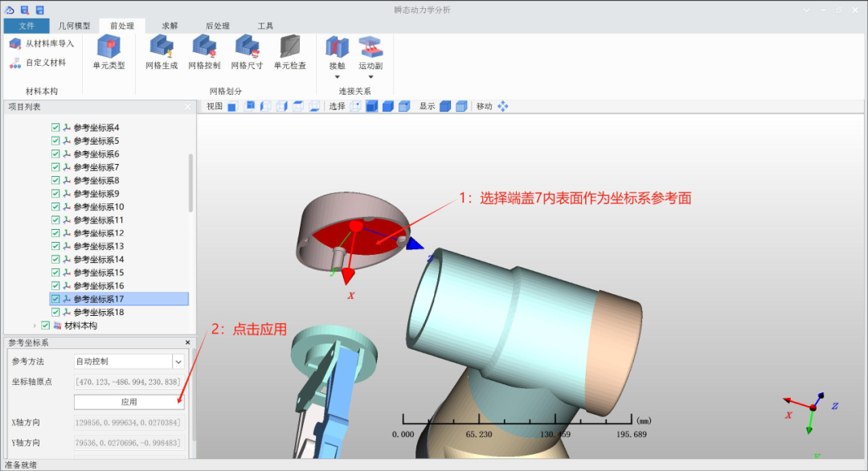Close the 项目列表 panel
Screen dimensions: 868x471
point(187,107)
